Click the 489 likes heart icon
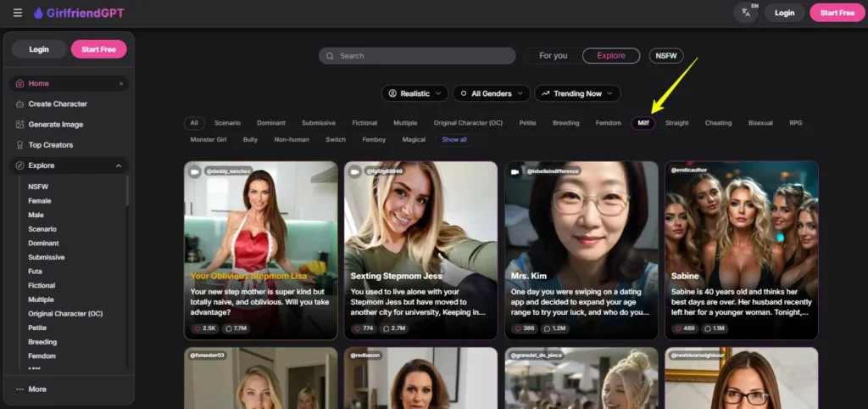This screenshot has height=409, width=868. [x=679, y=328]
